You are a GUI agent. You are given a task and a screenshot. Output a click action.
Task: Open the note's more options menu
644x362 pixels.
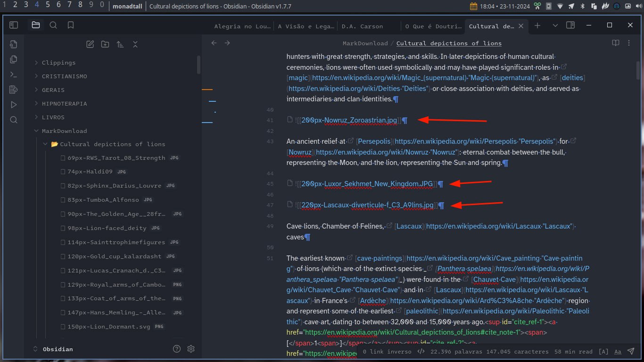[x=630, y=43]
